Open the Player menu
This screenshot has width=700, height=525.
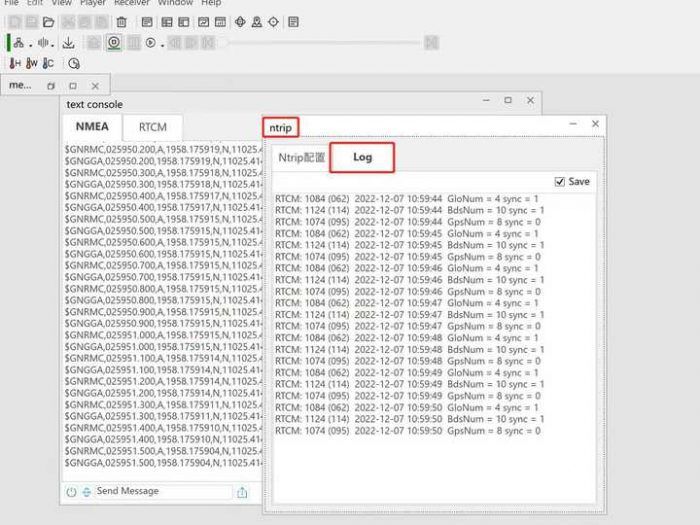(x=92, y=3)
